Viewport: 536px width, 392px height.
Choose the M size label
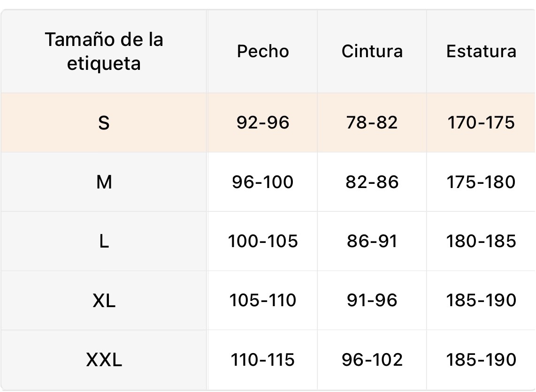coord(104,182)
